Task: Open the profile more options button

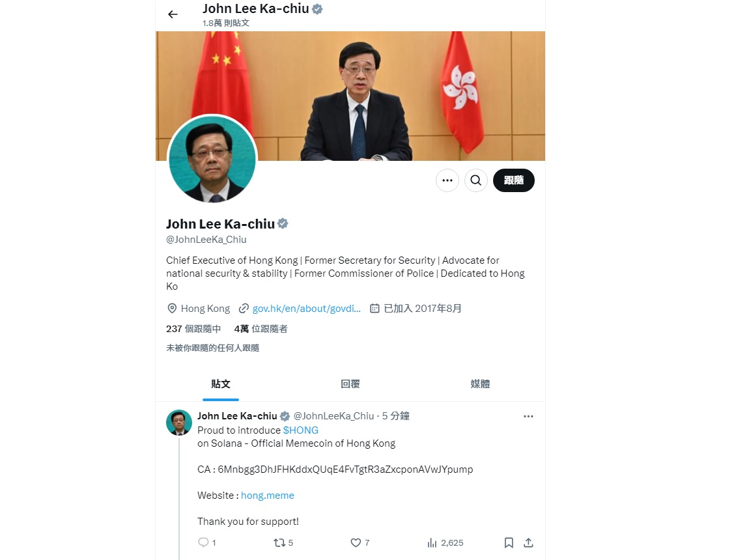Action: pos(447,180)
